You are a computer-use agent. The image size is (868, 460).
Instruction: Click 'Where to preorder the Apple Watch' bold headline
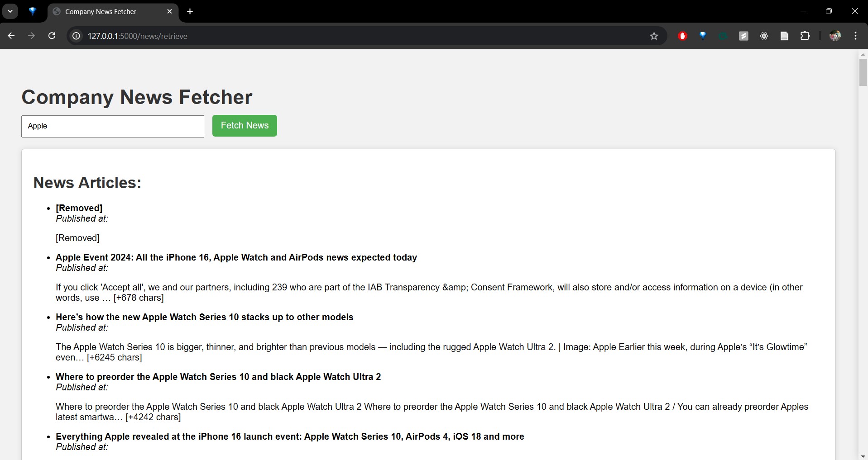218,377
